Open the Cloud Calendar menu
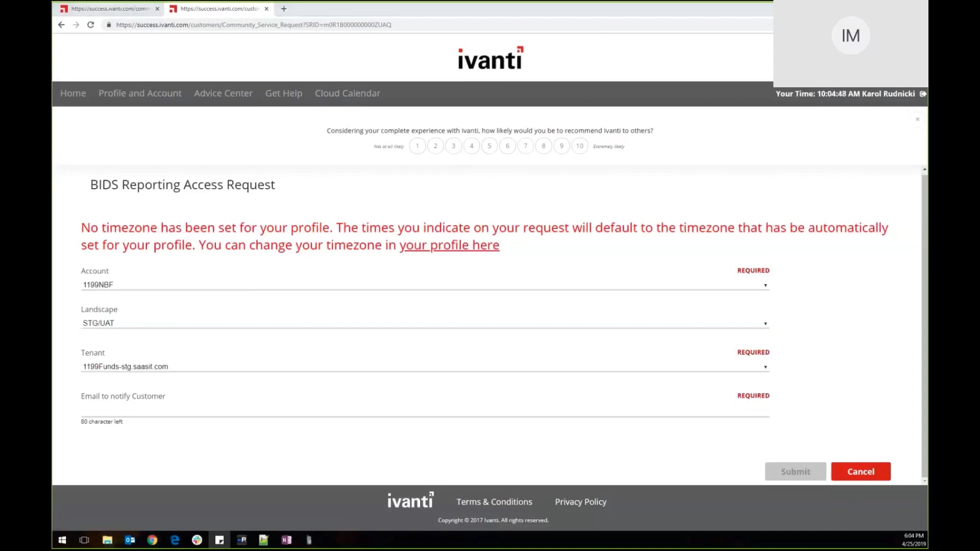The image size is (980, 551). (x=348, y=93)
